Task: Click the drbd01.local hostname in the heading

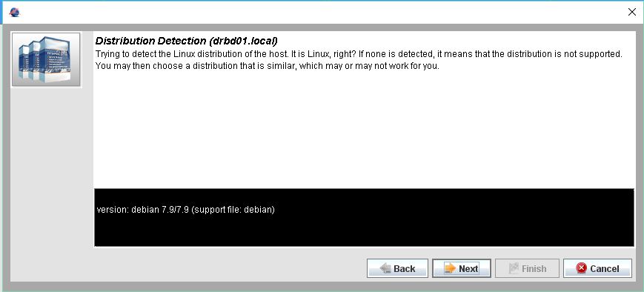Action: [x=243, y=41]
